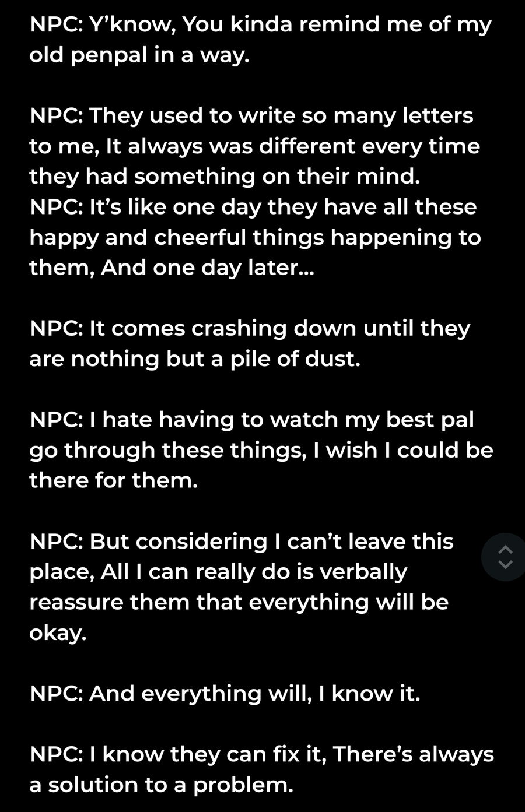Tap the text "they had something on their mind."
The width and height of the screenshot is (525, 812).
(225, 176)
